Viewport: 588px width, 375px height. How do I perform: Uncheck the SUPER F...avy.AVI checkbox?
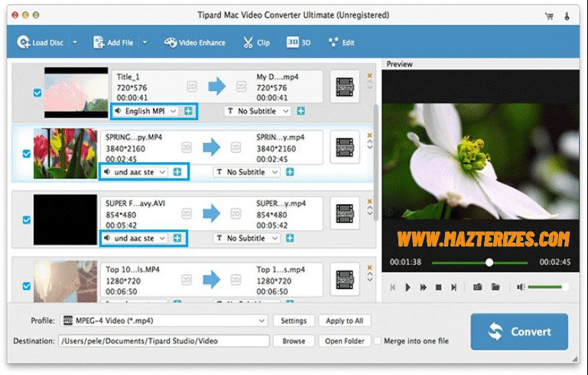click(x=27, y=220)
